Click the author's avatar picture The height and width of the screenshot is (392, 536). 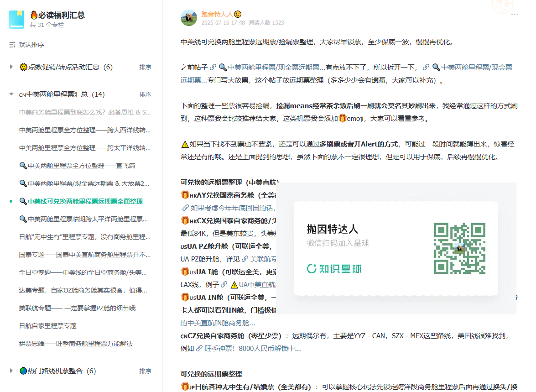coord(189,18)
